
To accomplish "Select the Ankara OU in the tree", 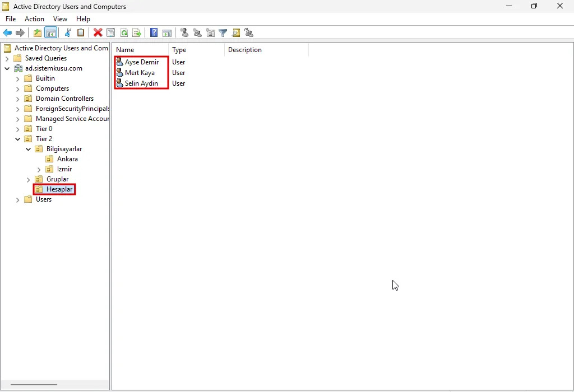I will click(67, 159).
